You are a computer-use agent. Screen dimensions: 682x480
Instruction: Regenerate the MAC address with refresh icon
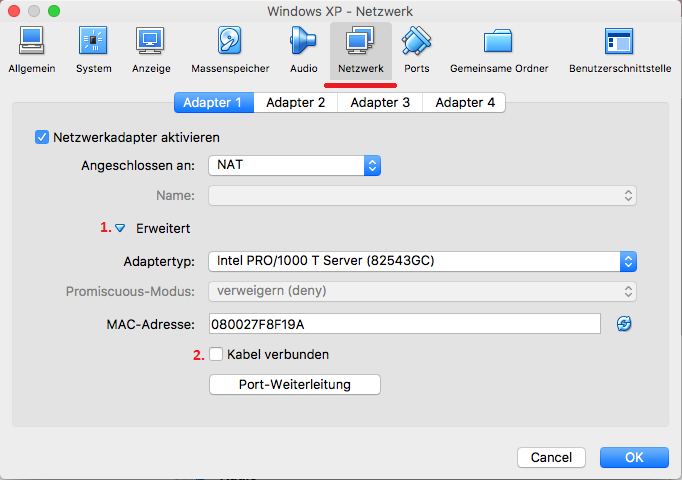click(x=624, y=323)
